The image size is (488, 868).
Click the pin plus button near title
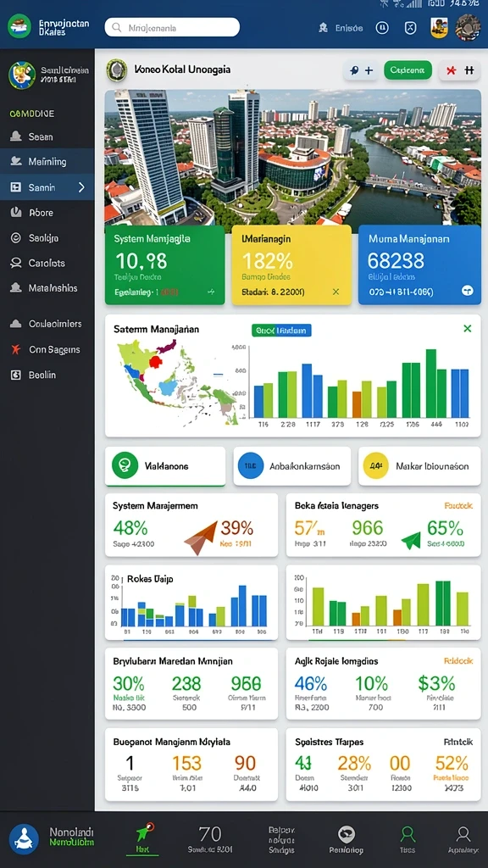point(361,70)
